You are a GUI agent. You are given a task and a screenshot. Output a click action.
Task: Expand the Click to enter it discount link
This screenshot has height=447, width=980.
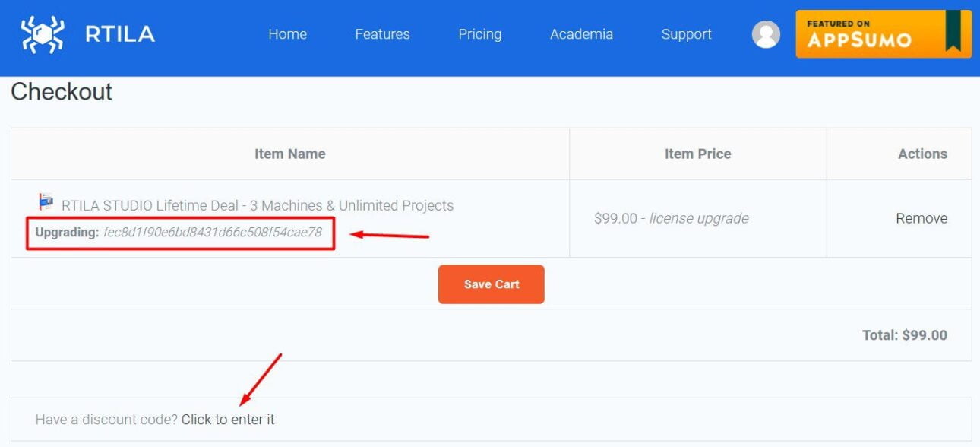tap(228, 420)
